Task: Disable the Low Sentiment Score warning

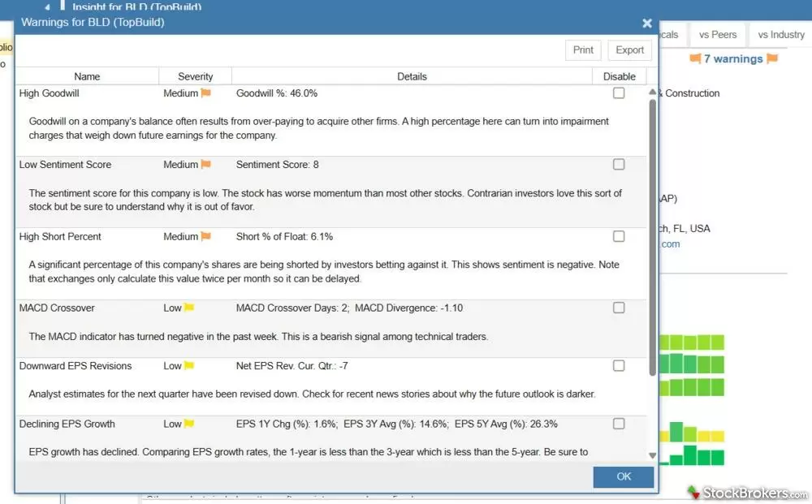Action: [x=619, y=165]
